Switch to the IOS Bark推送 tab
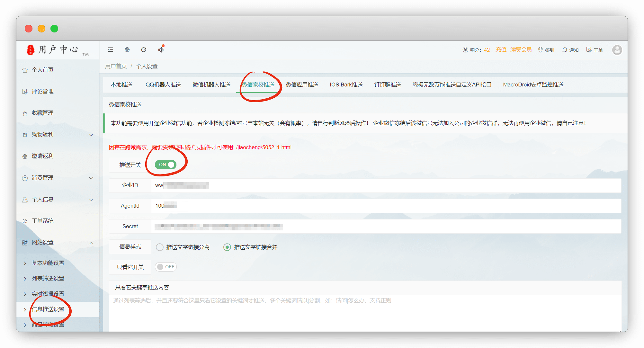The height and width of the screenshot is (348, 644). tap(346, 85)
